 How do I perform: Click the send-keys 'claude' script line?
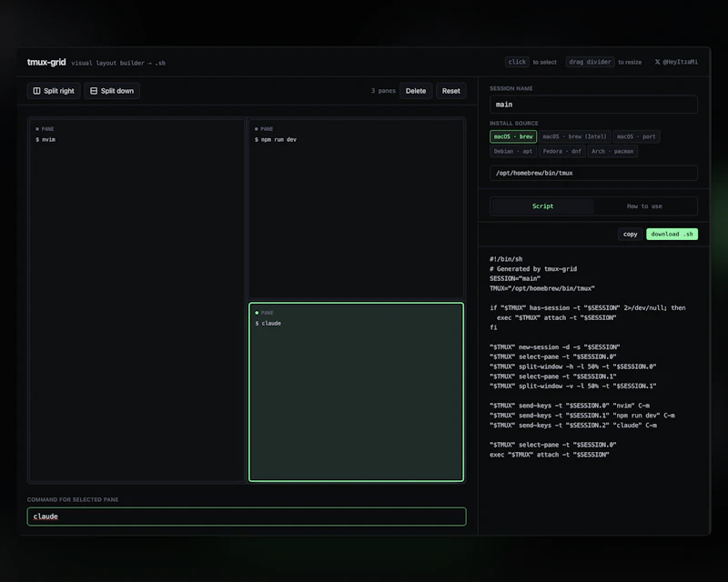click(573, 425)
